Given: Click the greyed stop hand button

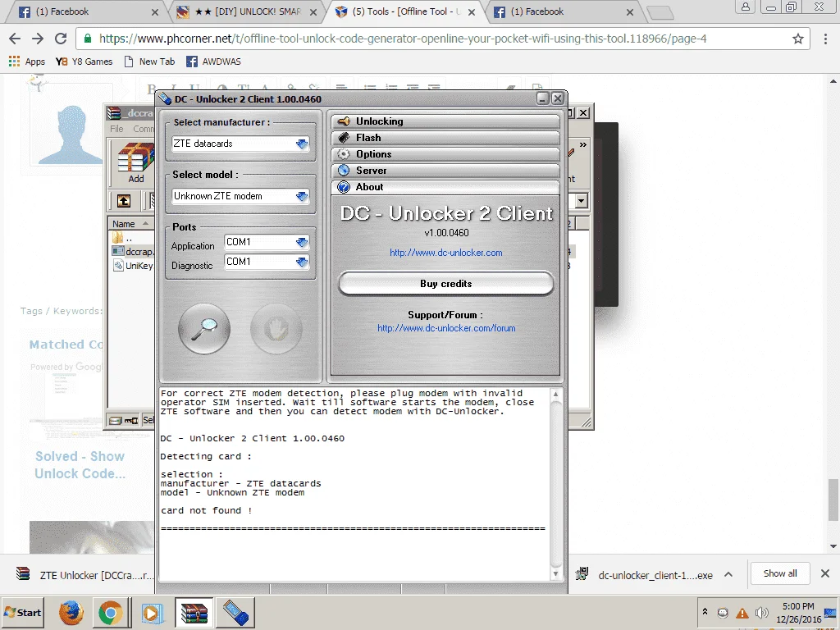Looking at the screenshot, I should click(x=276, y=328).
